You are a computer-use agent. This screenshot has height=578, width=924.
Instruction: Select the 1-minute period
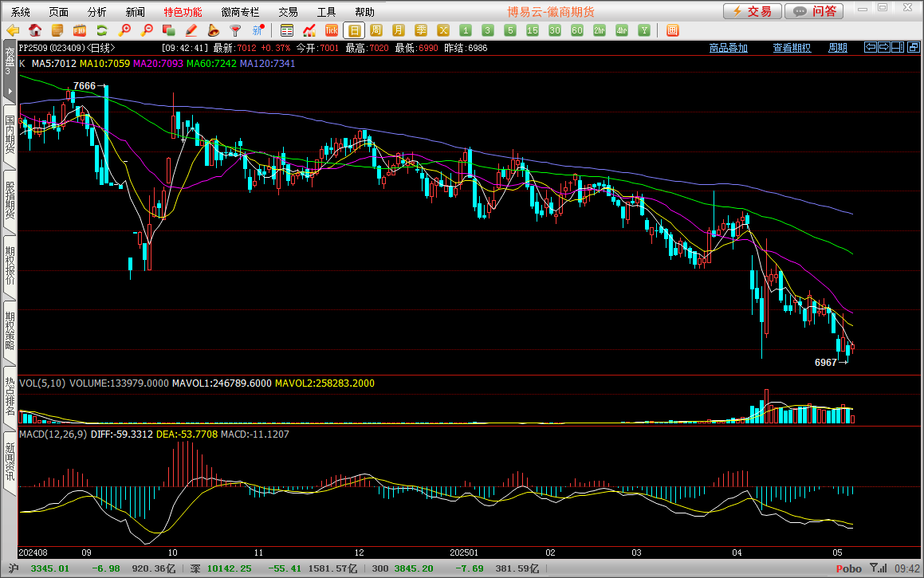click(466, 30)
